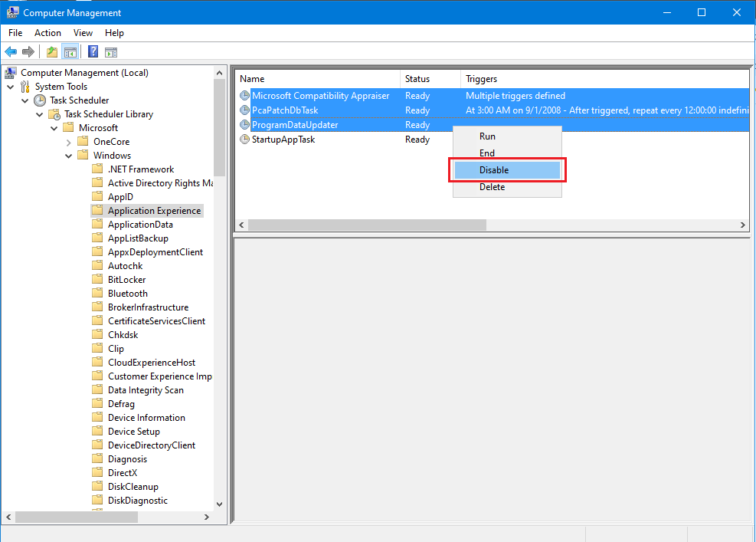This screenshot has height=542, width=756.
Task: Select the AppxDeploymentClient tree folder
Action: click(x=155, y=252)
